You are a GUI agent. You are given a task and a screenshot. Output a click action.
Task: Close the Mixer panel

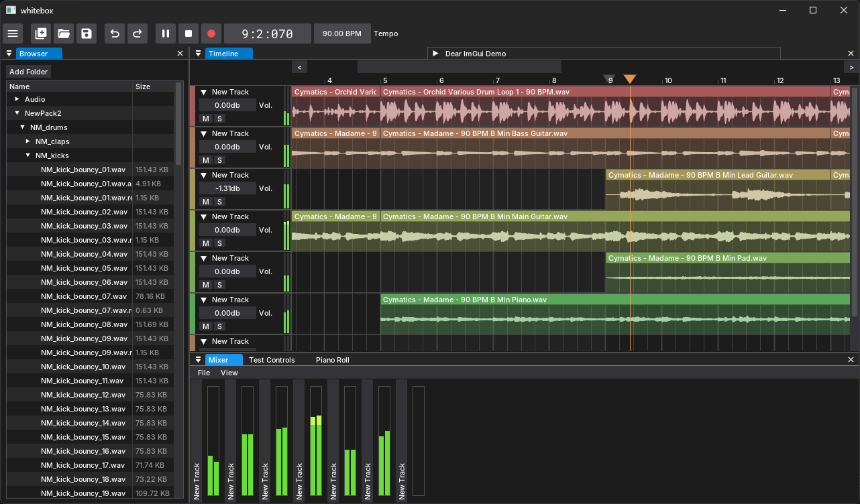click(852, 360)
